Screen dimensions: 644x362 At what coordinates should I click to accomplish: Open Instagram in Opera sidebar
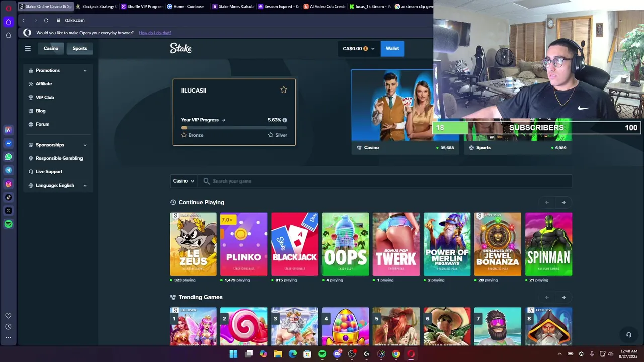[x=8, y=184]
